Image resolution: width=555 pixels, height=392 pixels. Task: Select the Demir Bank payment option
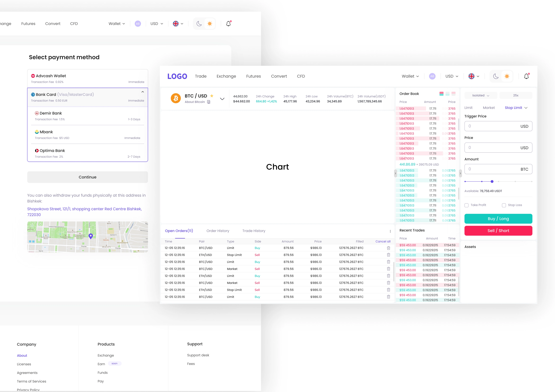88,116
